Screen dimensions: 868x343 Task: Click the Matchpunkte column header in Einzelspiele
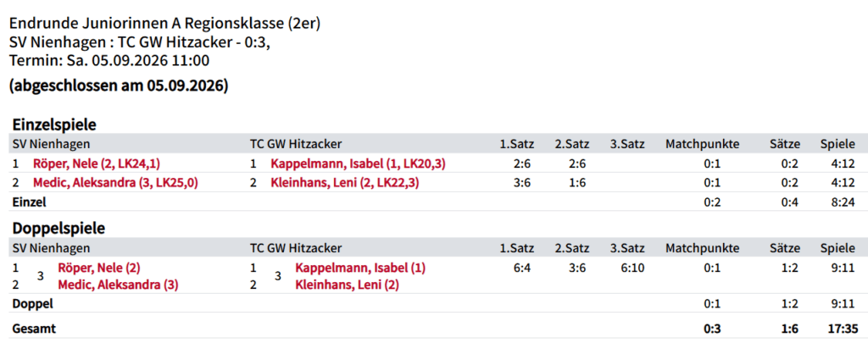[x=703, y=144]
